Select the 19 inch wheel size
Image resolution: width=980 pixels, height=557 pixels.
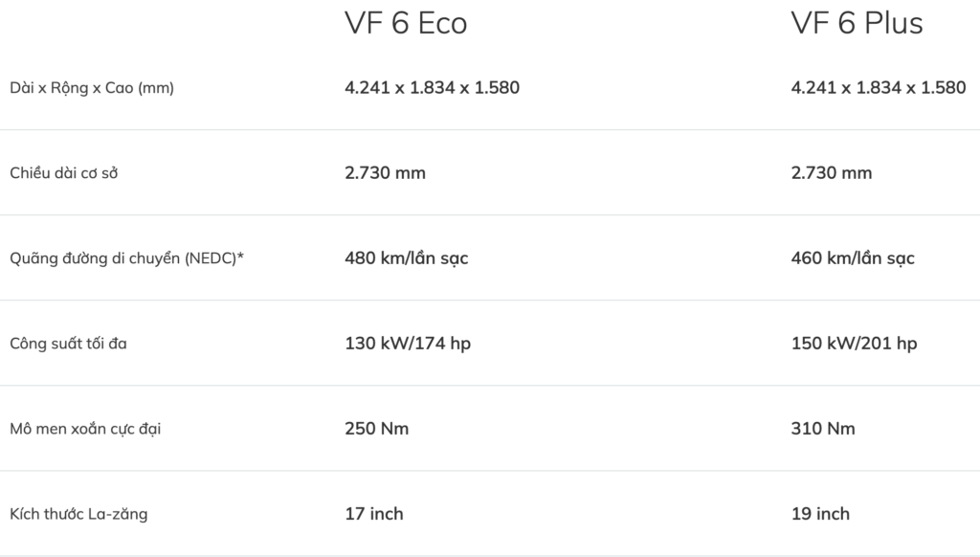point(820,514)
